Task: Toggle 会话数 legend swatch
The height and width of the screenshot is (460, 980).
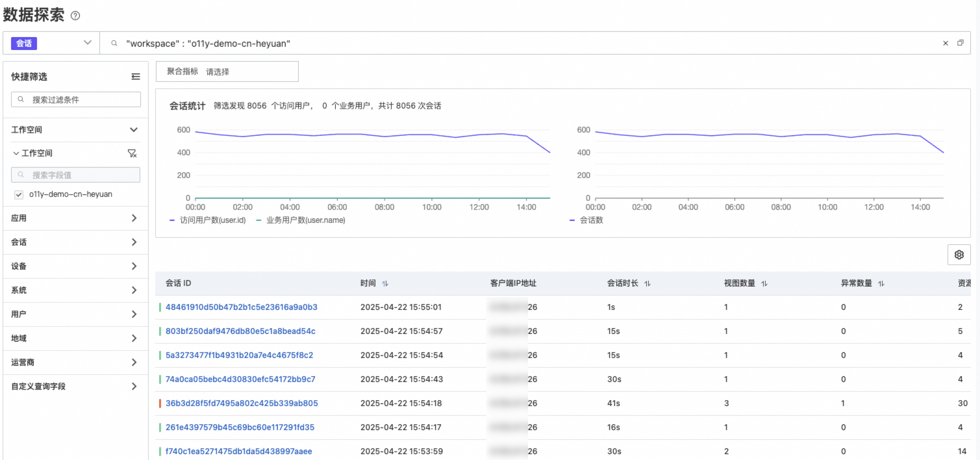Action: point(572,220)
